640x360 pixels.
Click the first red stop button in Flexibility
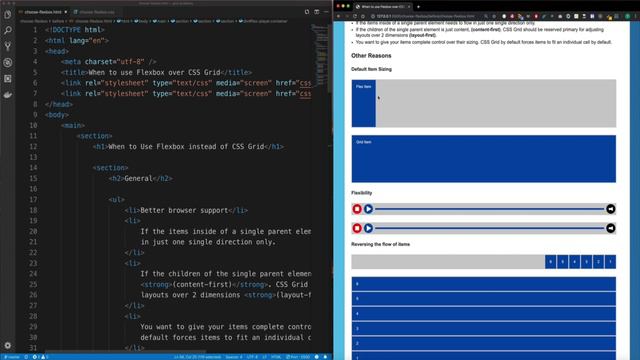click(357, 209)
